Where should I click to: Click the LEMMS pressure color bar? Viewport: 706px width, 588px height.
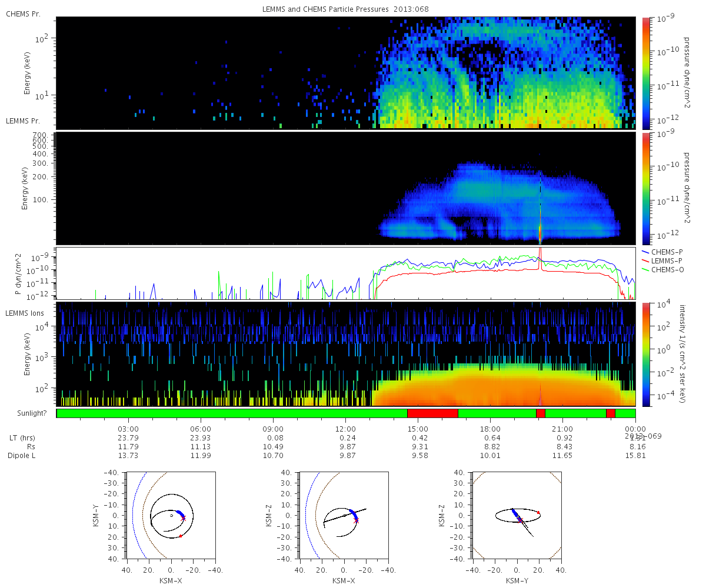click(x=645, y=188)
